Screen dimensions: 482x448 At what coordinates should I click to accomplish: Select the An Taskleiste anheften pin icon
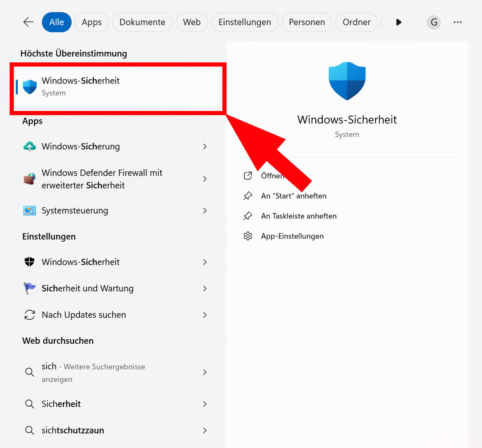[248, 216]
